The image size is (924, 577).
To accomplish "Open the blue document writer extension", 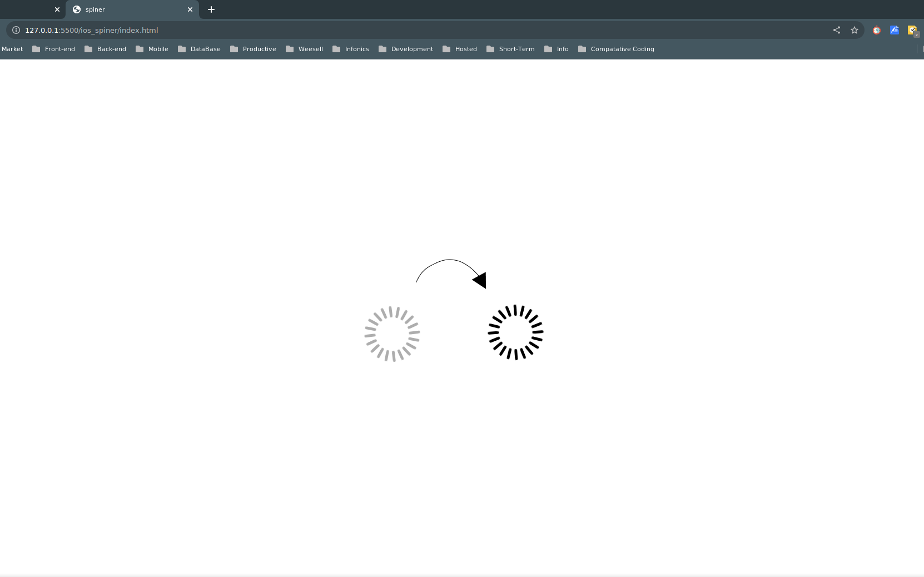I will [895, 30].
